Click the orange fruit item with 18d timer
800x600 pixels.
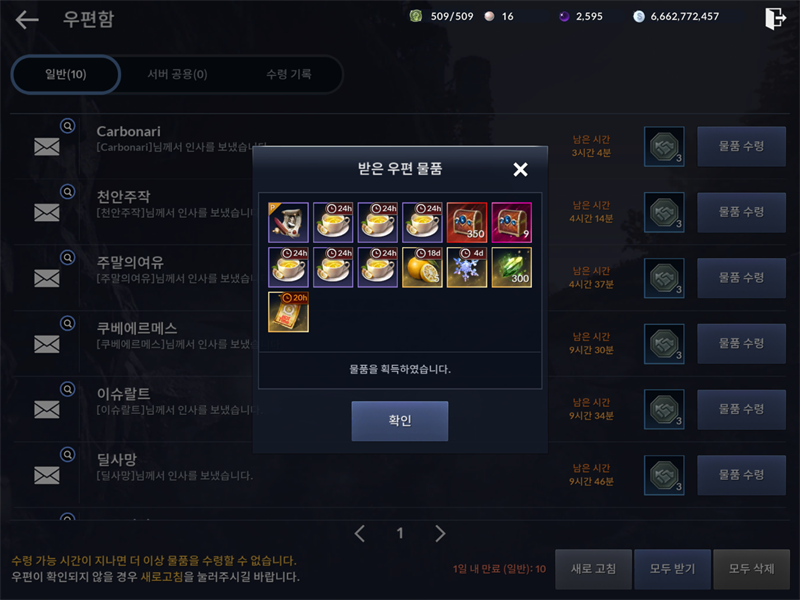[422, 267]
